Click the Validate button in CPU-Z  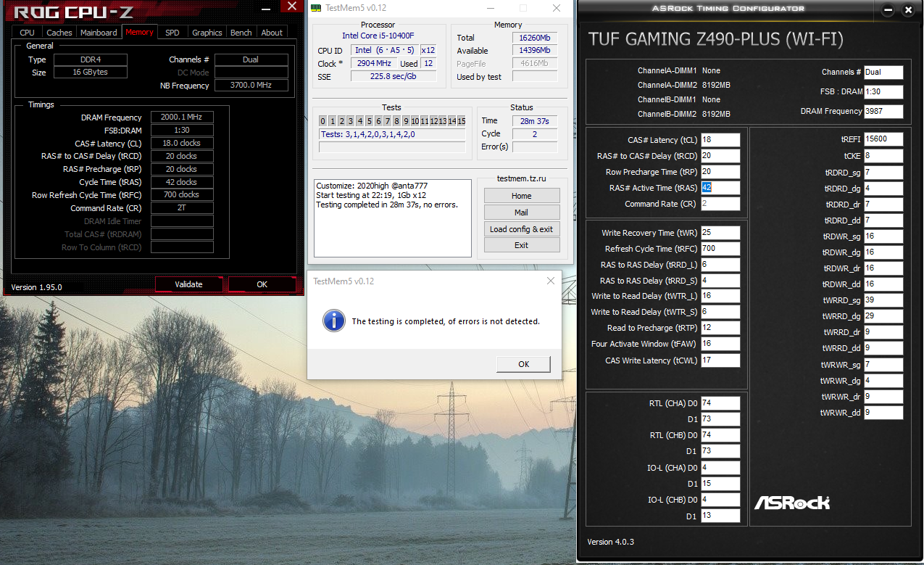(x=188, y=284)
